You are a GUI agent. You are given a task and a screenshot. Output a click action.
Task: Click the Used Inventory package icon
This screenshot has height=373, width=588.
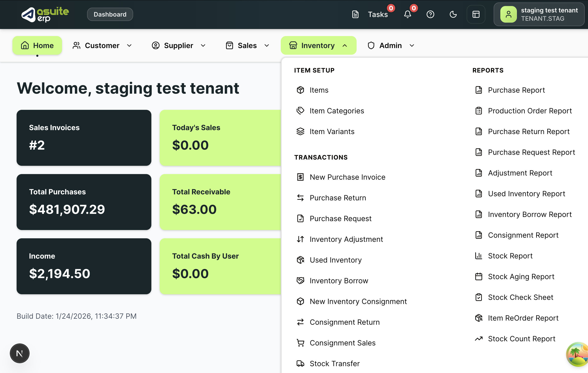(300, 260)
